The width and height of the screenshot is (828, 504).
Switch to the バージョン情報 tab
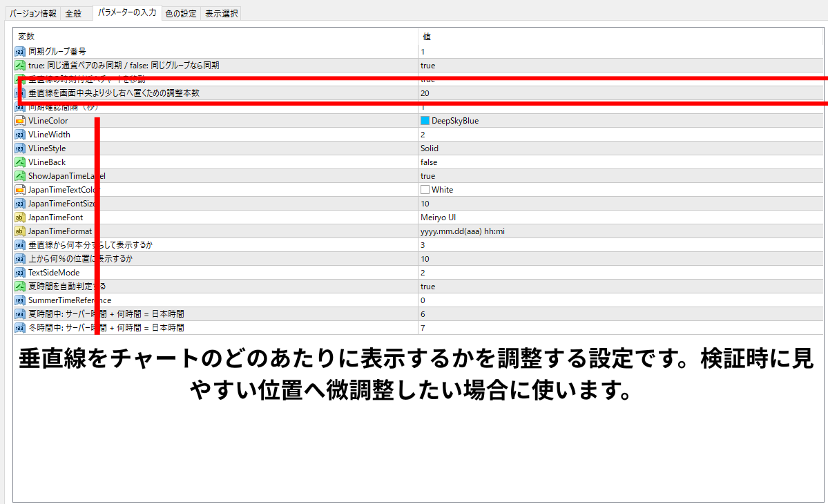click(33, 13)
